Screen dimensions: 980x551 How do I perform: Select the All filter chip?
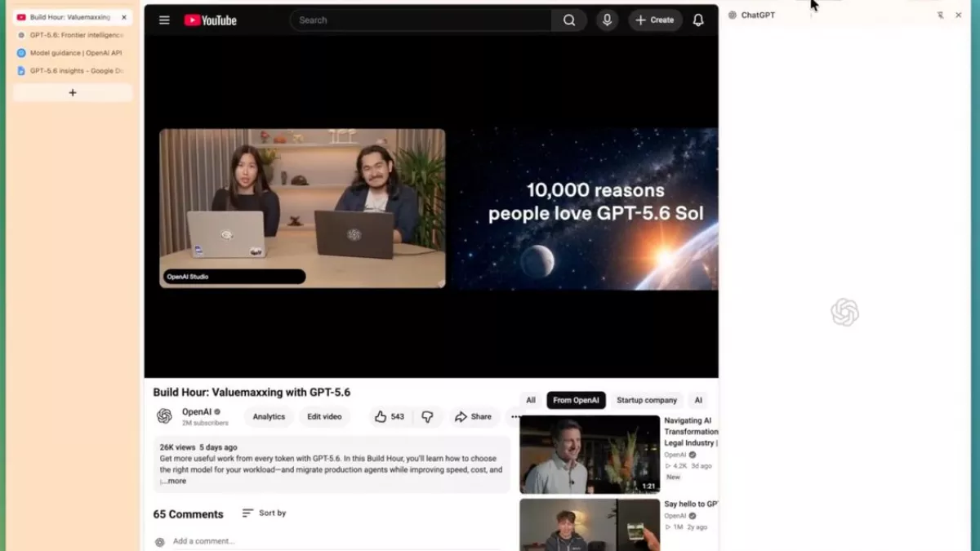[x=531, y=400]
